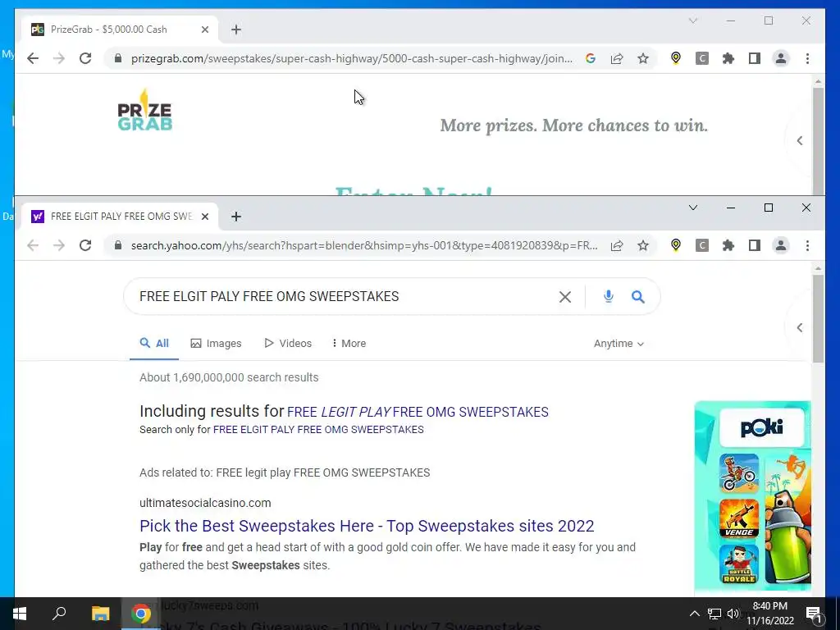The image size is (840, 630).
Task: Open the More search options menu
Action: (x=349, y=344)
